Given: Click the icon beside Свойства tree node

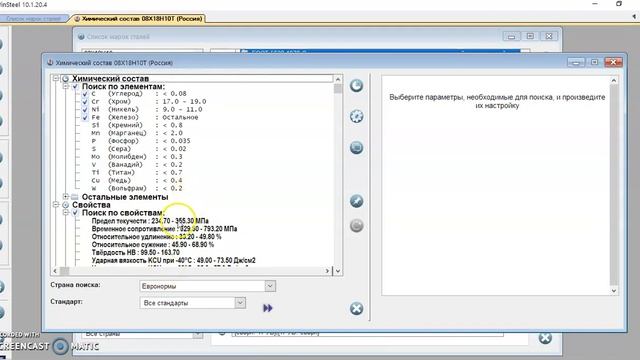Looking at the screenshot, I should [65, 205].
